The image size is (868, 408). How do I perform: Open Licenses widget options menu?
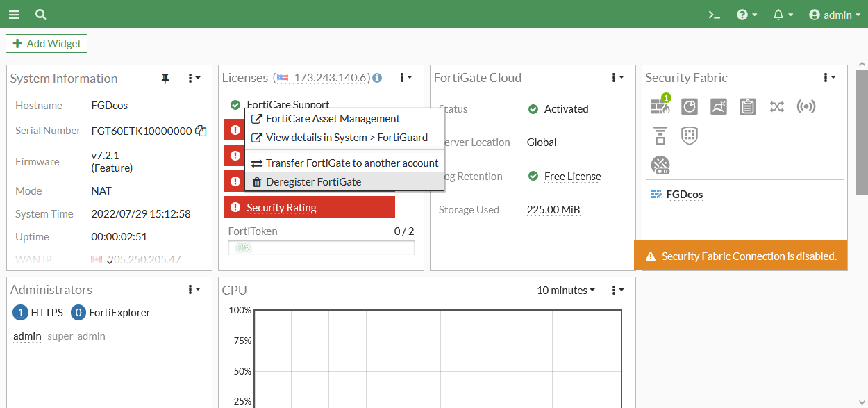[406, 77]
